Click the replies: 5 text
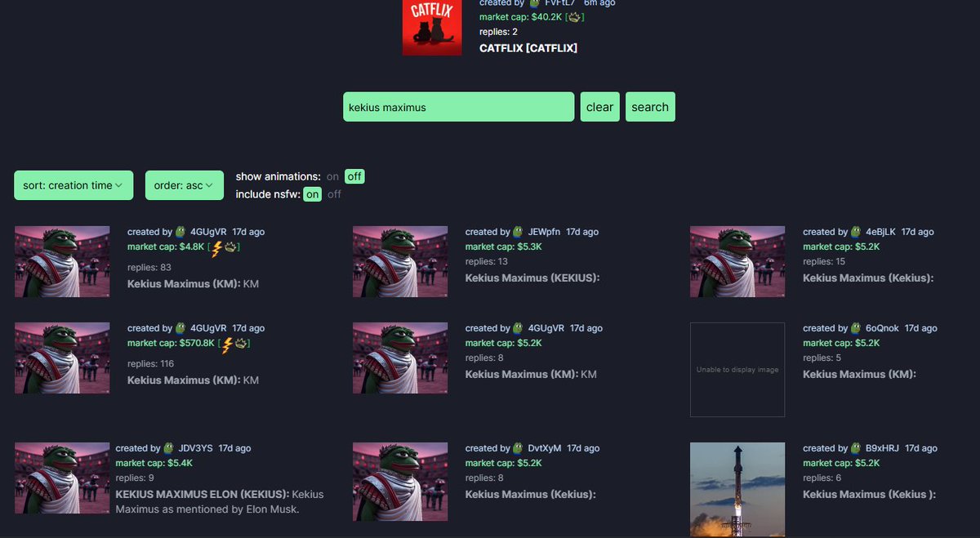 822,358
